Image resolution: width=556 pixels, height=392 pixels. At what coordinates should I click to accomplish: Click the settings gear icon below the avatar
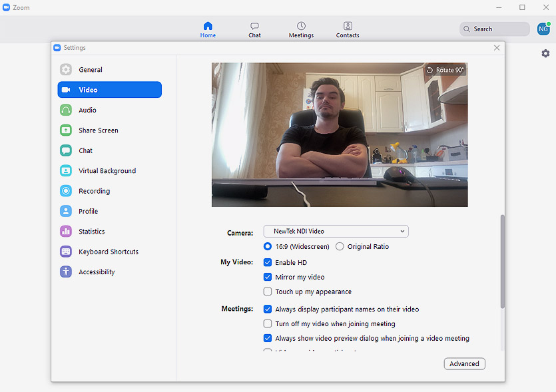[x=545, y=53]
